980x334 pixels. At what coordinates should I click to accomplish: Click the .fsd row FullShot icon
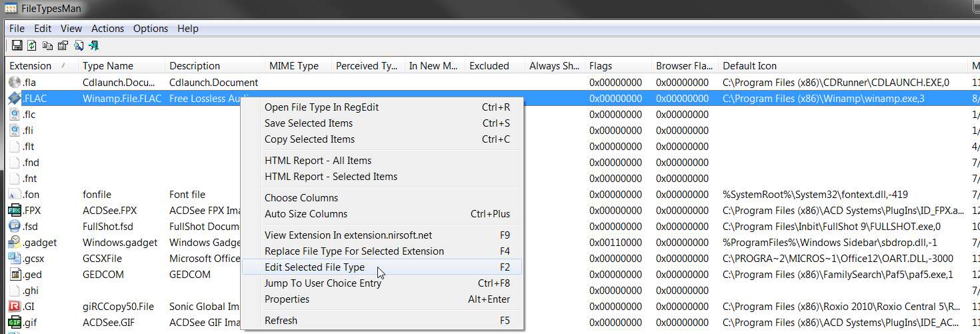(x=15, y=227)
